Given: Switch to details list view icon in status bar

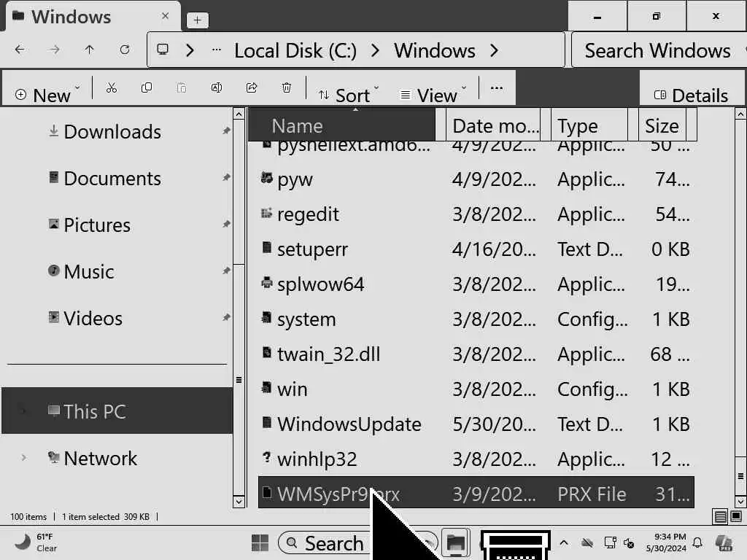Looking at the screenshot, I should click(x=720, y=517).
